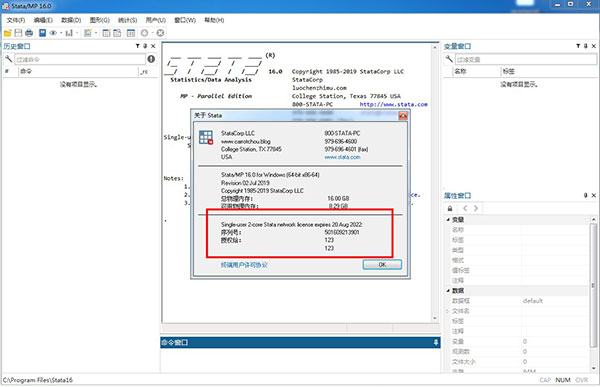Click the grey circle toolbar icon
Image resolution: width=600 pixels, height=387 pixels.
tap(144, 33)
